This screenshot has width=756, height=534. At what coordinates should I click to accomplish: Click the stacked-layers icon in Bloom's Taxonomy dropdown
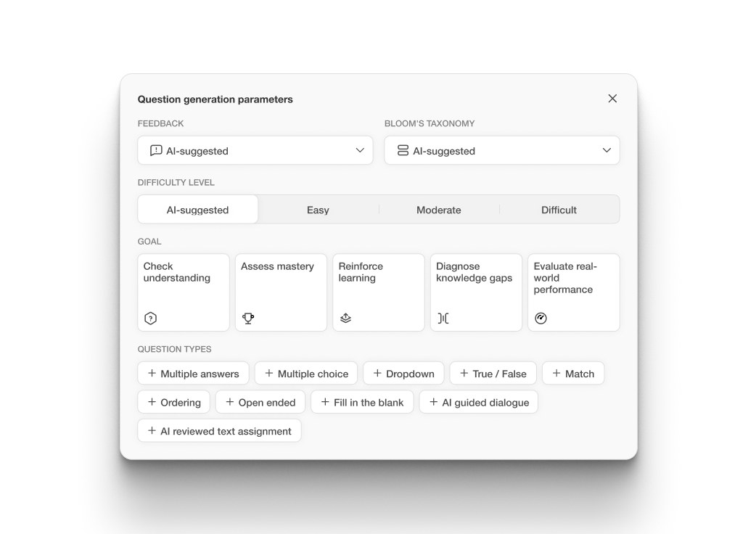[403, 150]
